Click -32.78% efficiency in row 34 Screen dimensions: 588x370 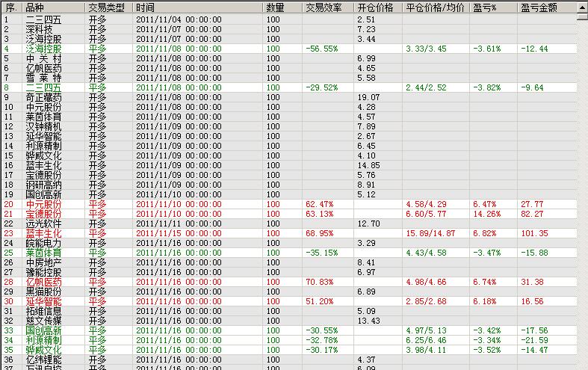[322, 341]
